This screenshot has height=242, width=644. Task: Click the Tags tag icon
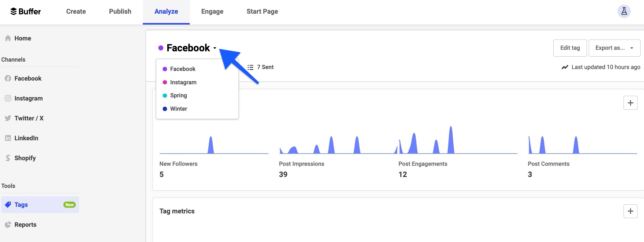(8, 205)
